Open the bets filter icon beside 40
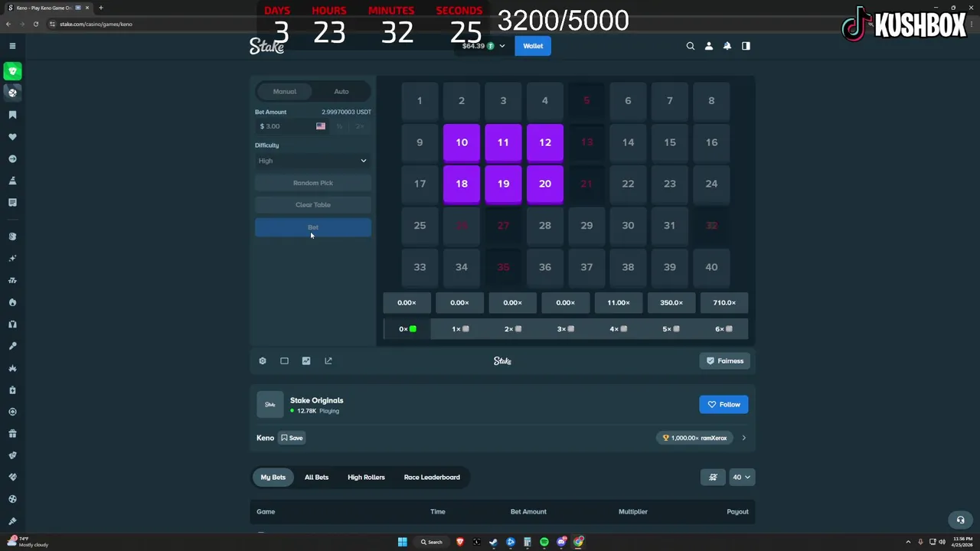This screenshot has width=980, height=551. point(713,478)
